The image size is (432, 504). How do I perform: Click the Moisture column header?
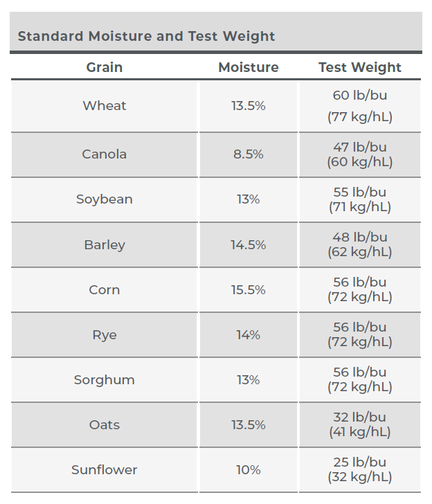click(248, 68)
